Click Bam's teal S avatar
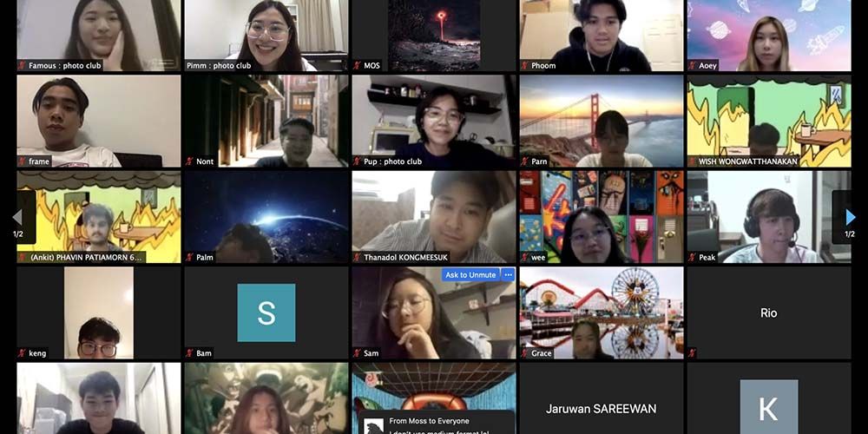The width and height of the screenshot is (868, 434). [x=266, y=312]
